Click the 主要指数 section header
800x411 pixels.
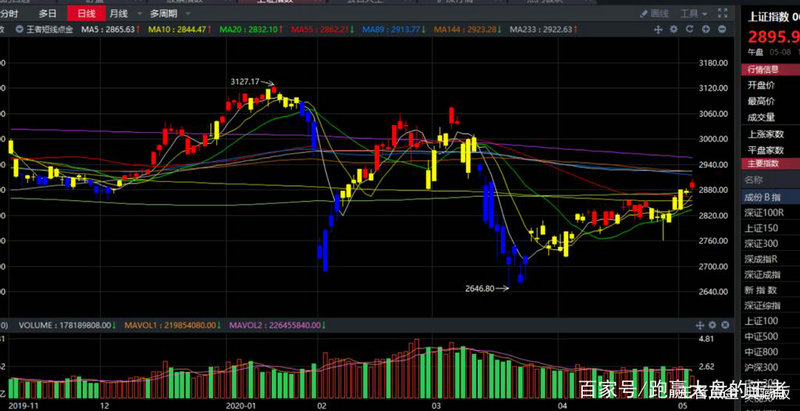tap(763, 163)
